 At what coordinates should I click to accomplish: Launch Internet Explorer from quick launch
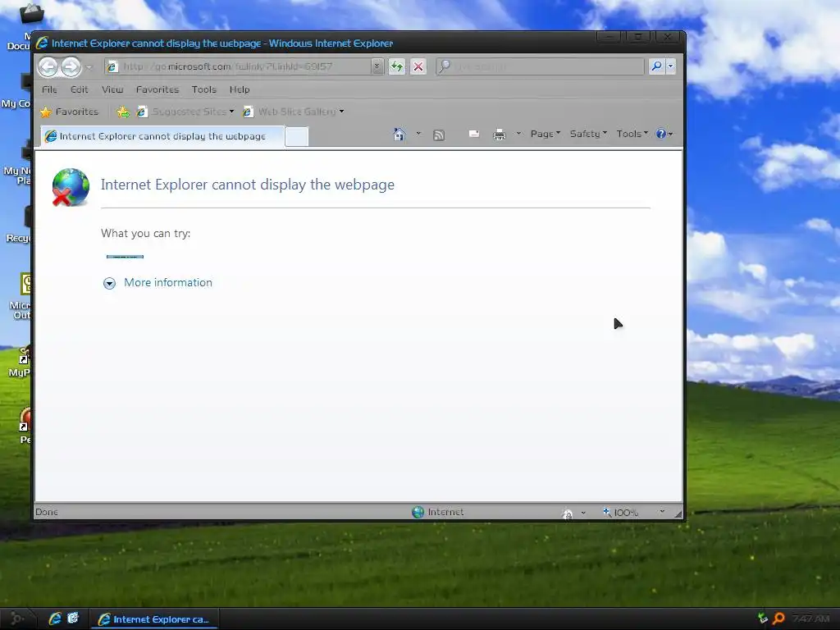55,619
